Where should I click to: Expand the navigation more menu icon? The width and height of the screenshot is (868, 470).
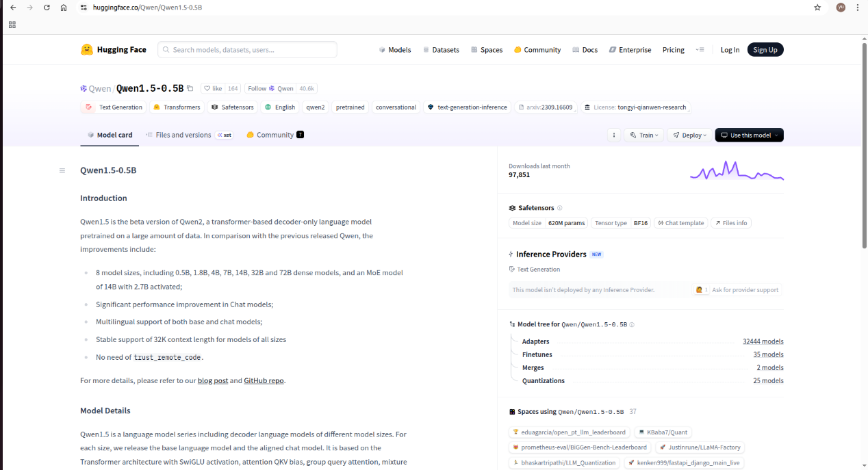(x=700, y=50)
